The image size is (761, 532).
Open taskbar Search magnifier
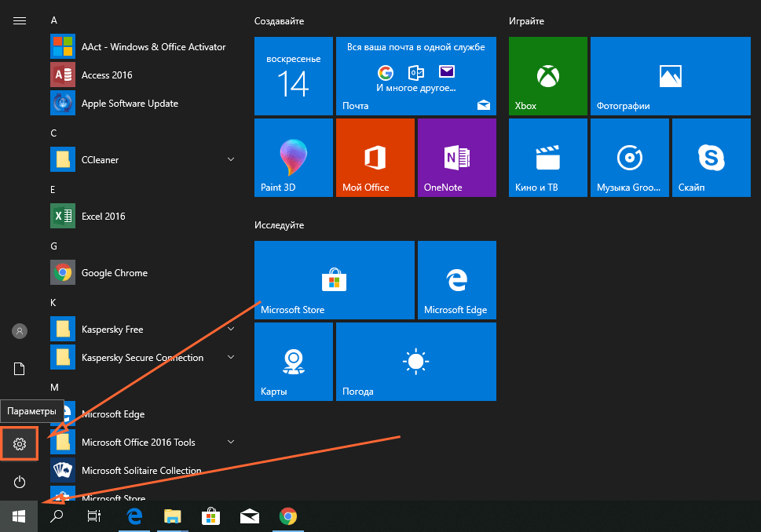coord(57,516)
